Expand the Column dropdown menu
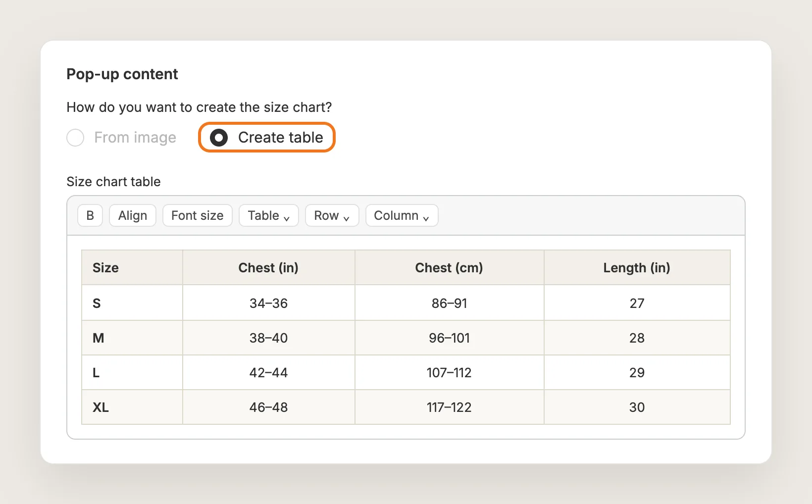 pos(402,215)
